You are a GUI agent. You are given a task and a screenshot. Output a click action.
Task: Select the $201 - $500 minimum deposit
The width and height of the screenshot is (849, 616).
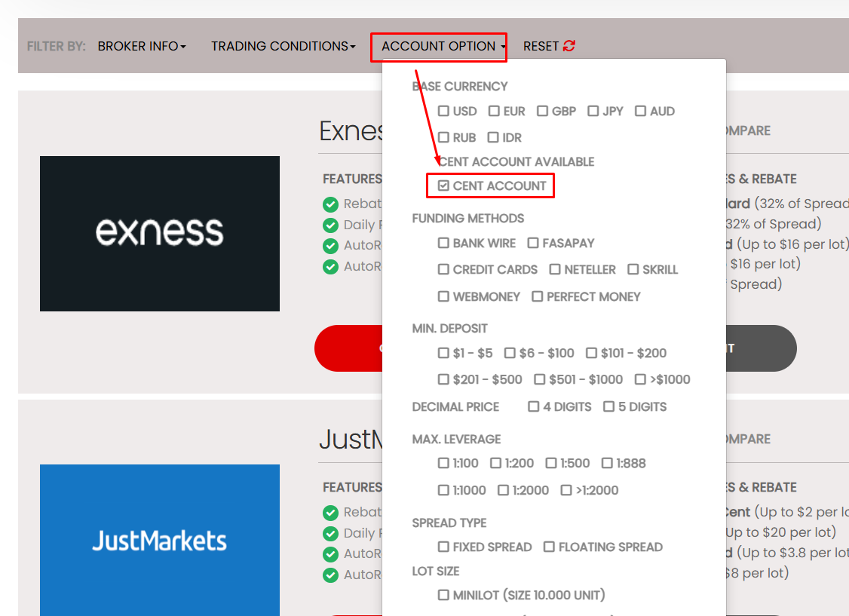[x=443, y=379]
